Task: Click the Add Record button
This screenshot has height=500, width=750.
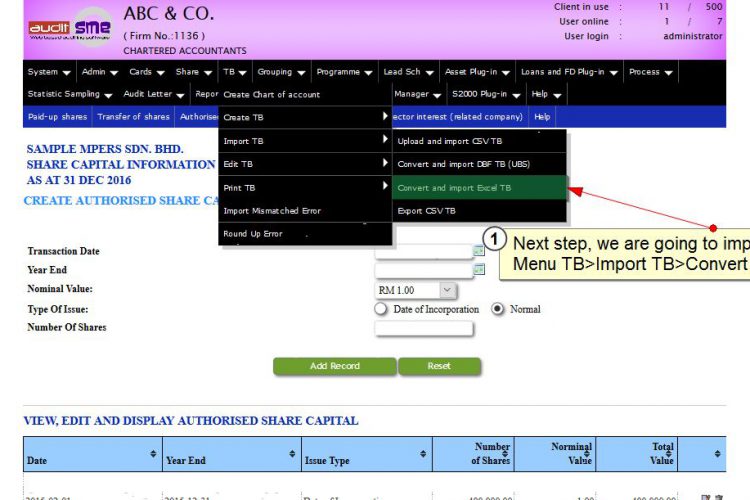Action: pyautogui.click(x=334, y=366)
